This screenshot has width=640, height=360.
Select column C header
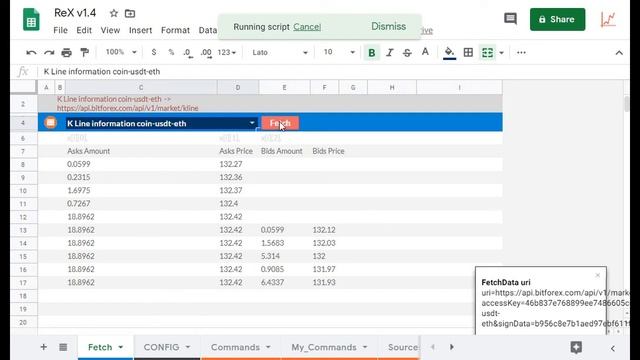(x=141, y=87)
